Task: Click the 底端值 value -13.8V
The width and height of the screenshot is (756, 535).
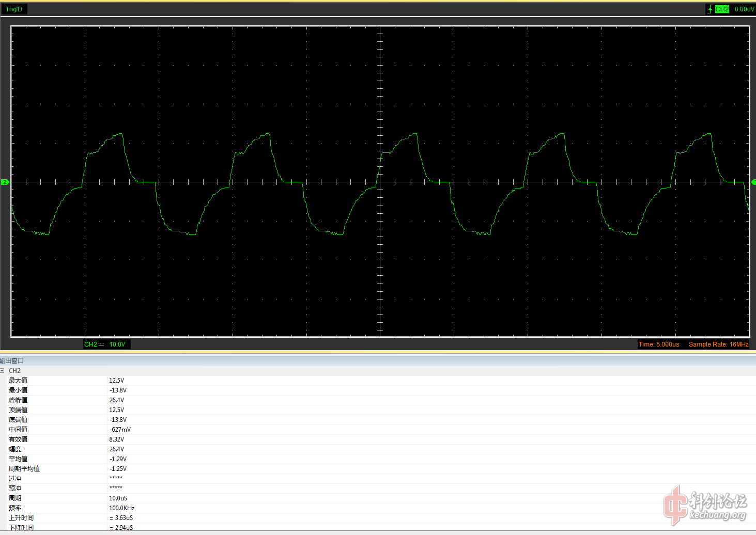Action: tap(118, 420)
